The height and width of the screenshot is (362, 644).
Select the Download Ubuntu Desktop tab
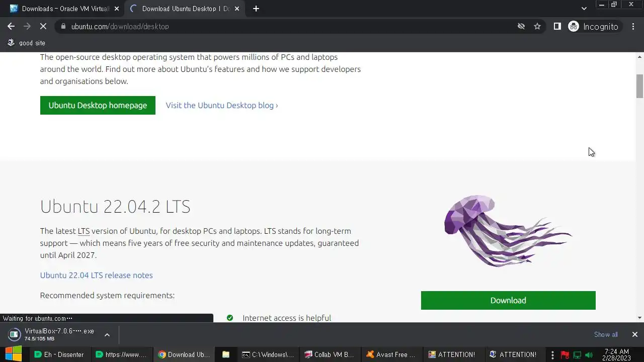(x=184, y=9)
